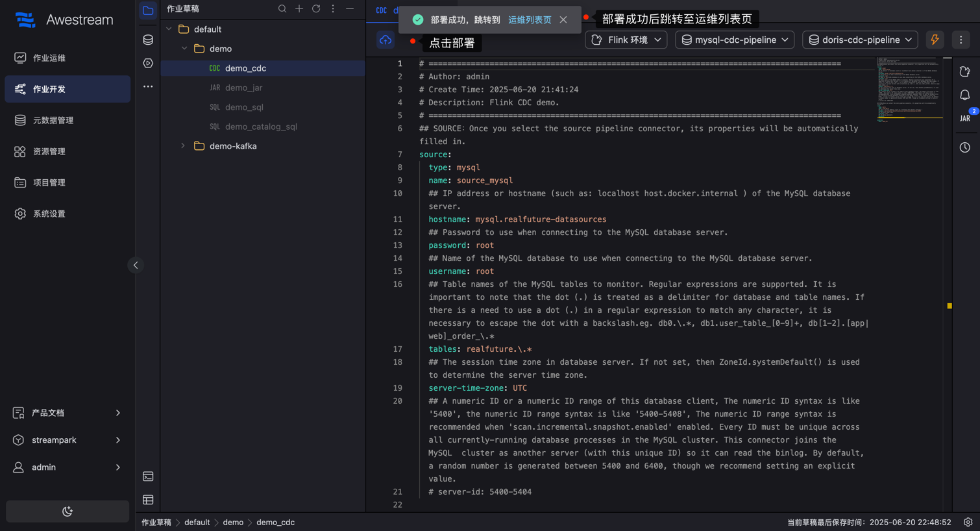Open the database icon in activity bar

[148, 40]
